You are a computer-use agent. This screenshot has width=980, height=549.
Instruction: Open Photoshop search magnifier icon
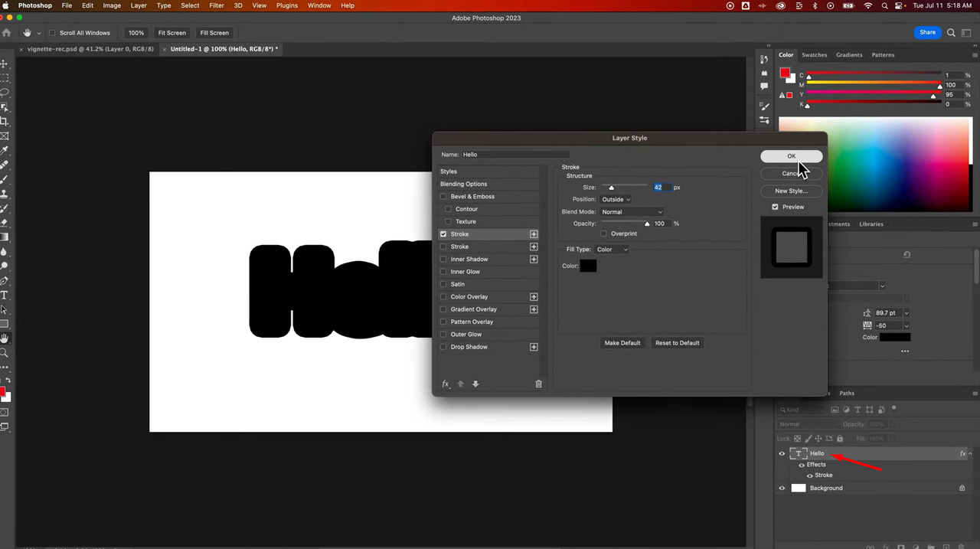[x=951, y=33]
